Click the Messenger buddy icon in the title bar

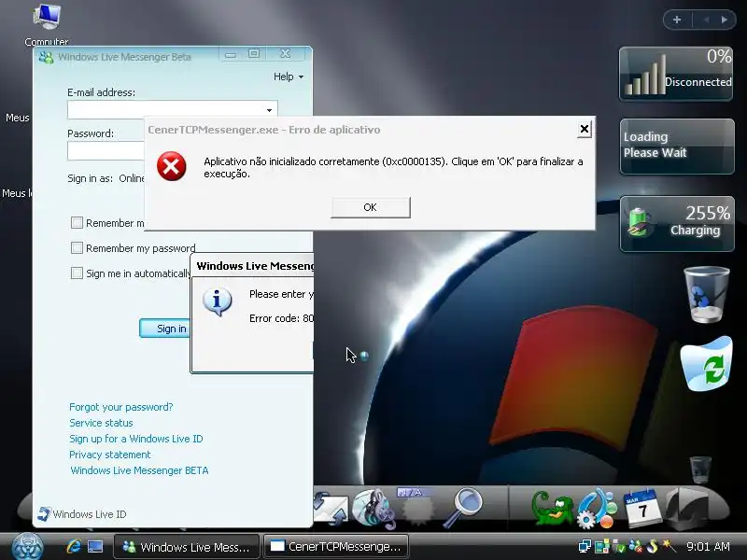pos(46,58)
